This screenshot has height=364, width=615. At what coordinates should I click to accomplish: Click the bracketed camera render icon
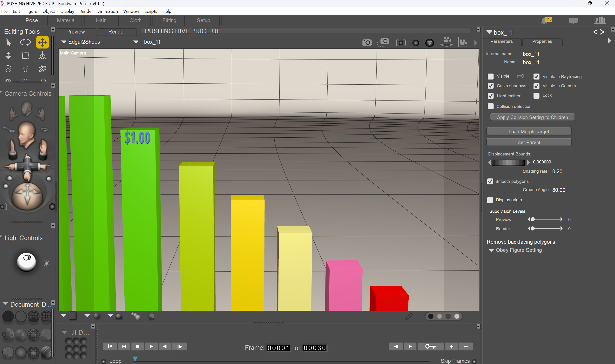coord(401,43)
